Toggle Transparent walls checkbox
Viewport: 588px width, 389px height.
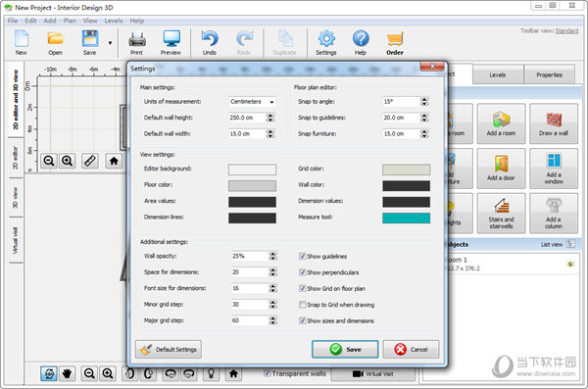(267, 373)
